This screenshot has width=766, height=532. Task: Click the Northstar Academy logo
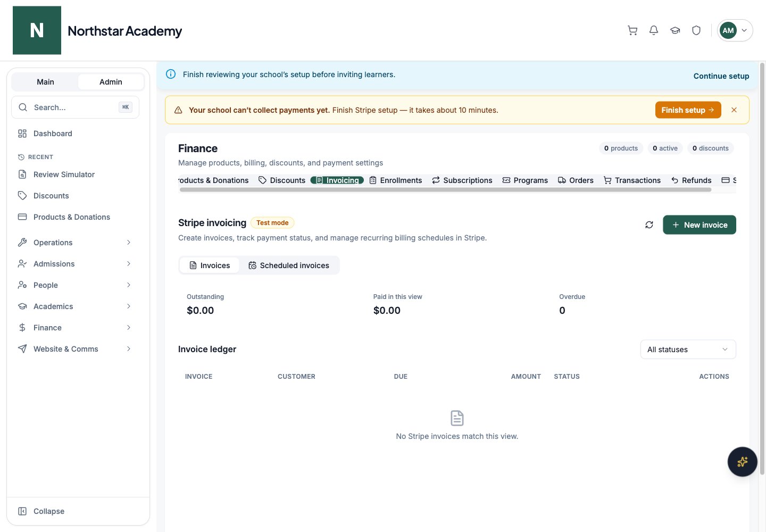point(37,30)
